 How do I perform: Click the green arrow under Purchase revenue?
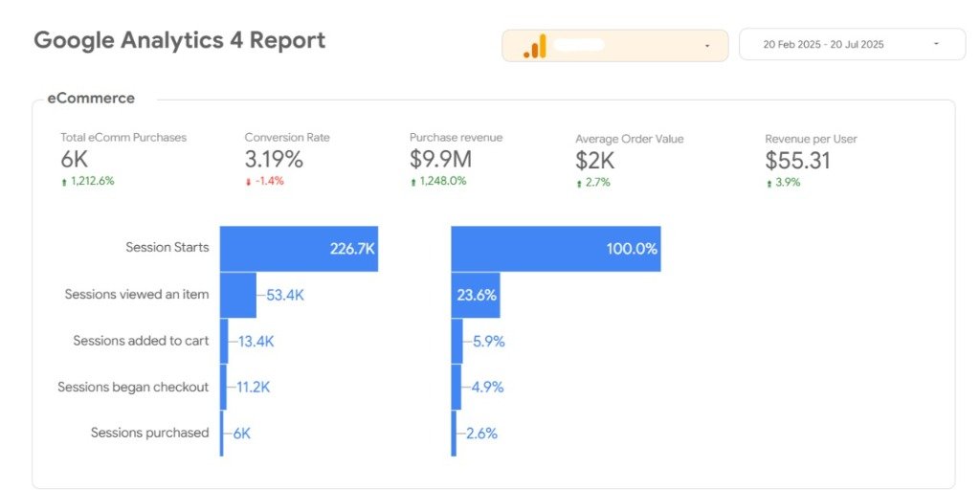click(413, 182)
